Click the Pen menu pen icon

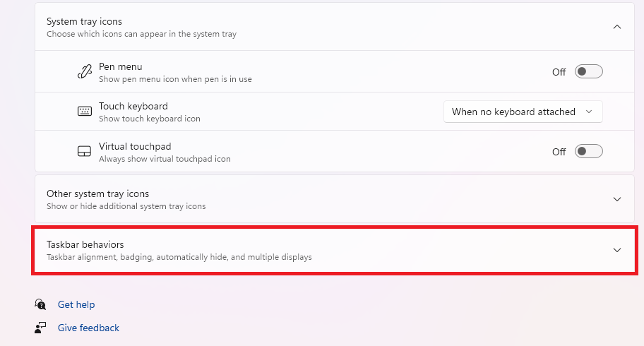click(x=85, y=71)
